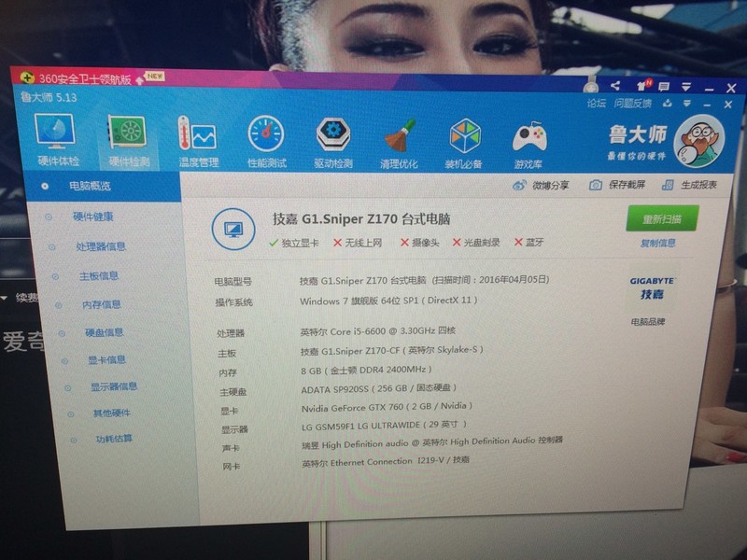The width and height of the screenshot is (747, 560).
Task: Click the 8 GB DDR4 2400MHz memory value
Action: 366,370
